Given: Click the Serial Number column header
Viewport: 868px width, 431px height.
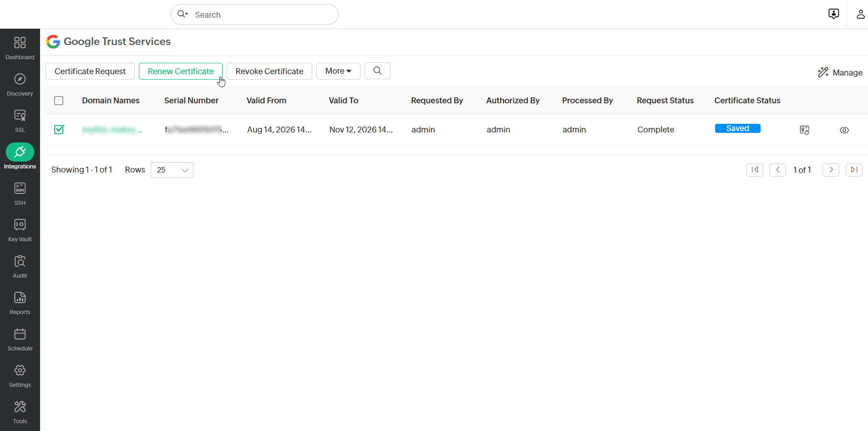Looking at the screenshot, I should (191, 101).
